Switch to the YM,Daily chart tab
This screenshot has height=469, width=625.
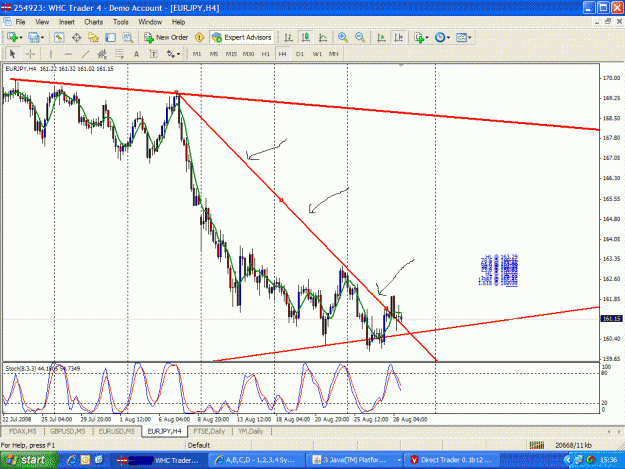coord(251,431)
